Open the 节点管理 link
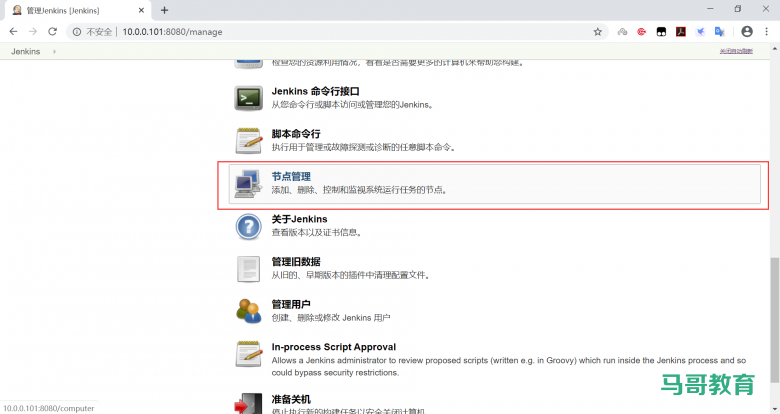The width and height of the screenshot is (780, 414). pyautogui.click(x=291, y=177)
